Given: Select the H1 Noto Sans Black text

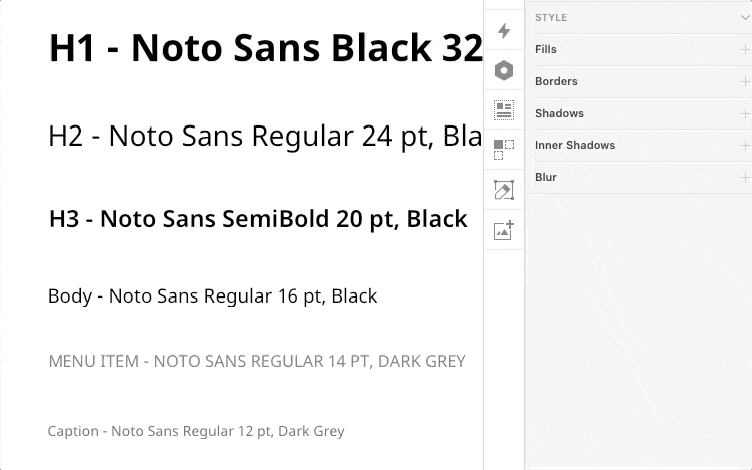Looking at the screenshot, I should (265, 48).
